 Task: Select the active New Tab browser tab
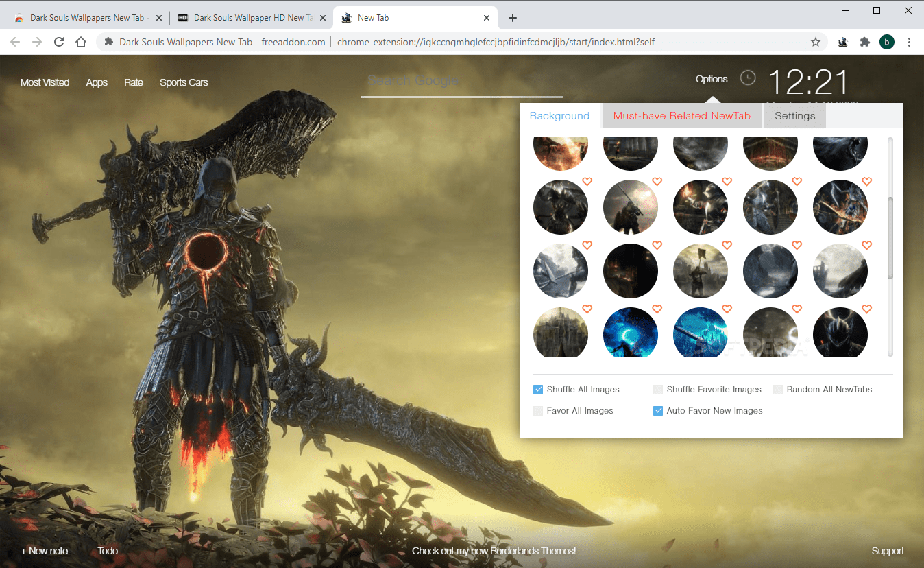(x=415, y=18)
